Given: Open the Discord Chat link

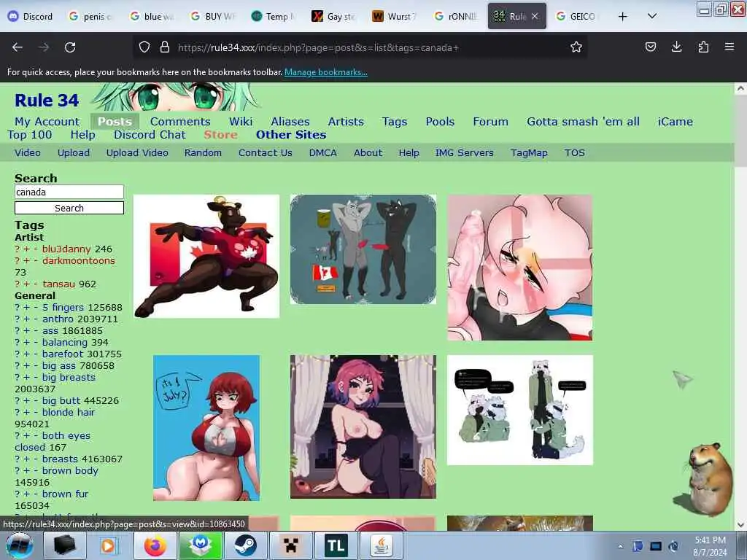Looking at the screenshot, I should tap(150, 135).
